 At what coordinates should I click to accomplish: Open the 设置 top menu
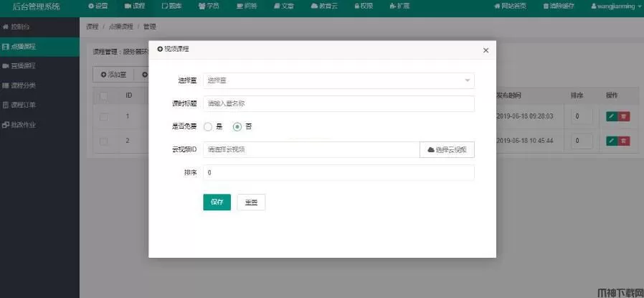tap(98, 6)
